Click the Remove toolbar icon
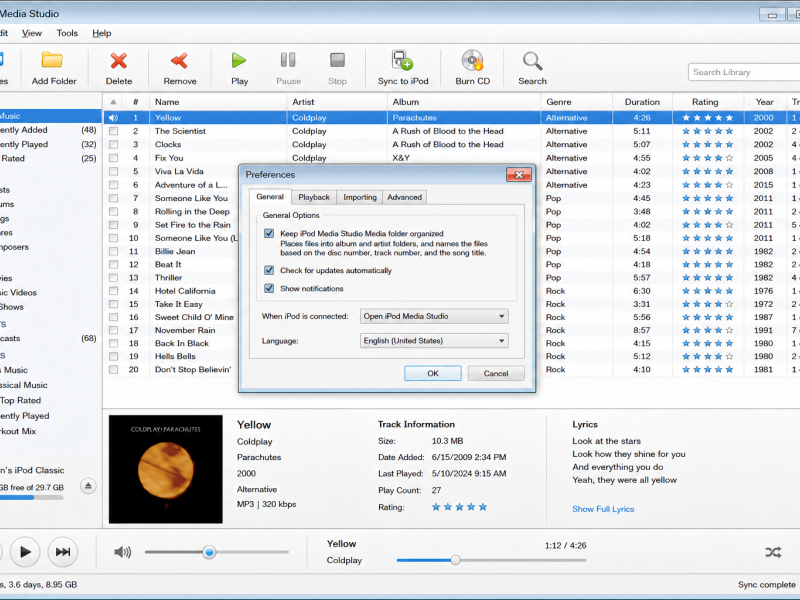This screenshot has height=600, width=800. coord(180,61)
